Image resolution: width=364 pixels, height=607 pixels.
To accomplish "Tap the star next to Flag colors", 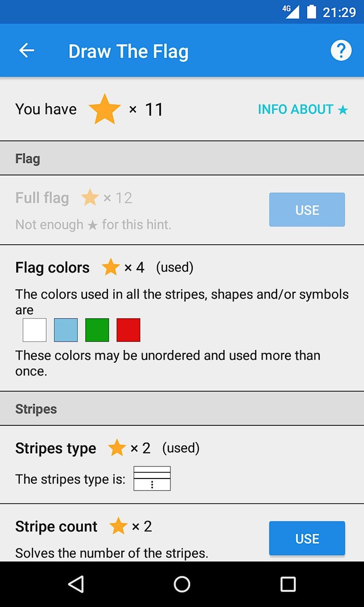I will point(111,267).
